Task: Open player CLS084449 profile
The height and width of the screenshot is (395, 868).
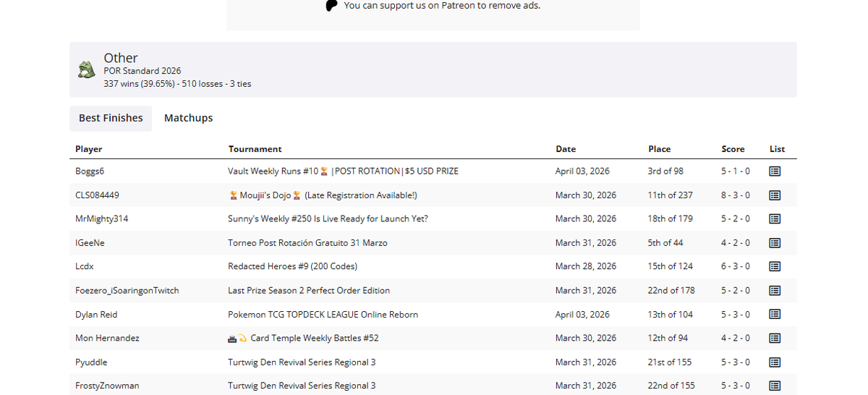Action: tap(97, 195)
